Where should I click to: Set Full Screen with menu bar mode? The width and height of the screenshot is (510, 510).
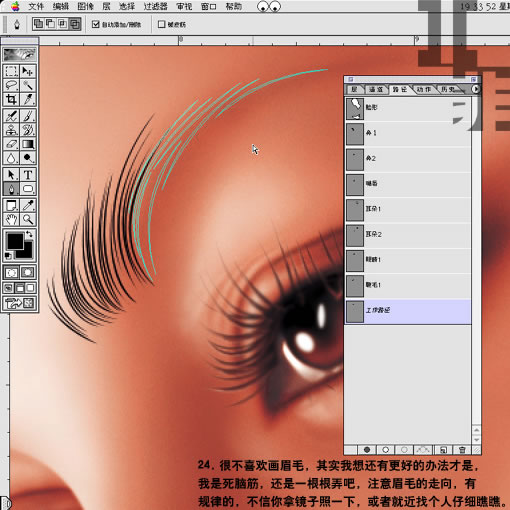(20, 288)
